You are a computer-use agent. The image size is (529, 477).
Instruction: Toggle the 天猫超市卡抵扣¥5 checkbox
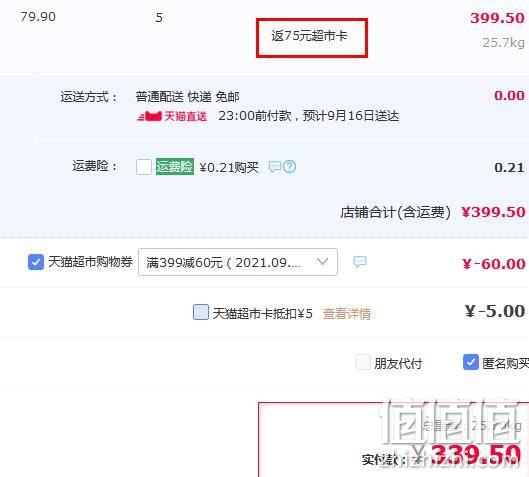pyautogui.click(x=201, y=312)
